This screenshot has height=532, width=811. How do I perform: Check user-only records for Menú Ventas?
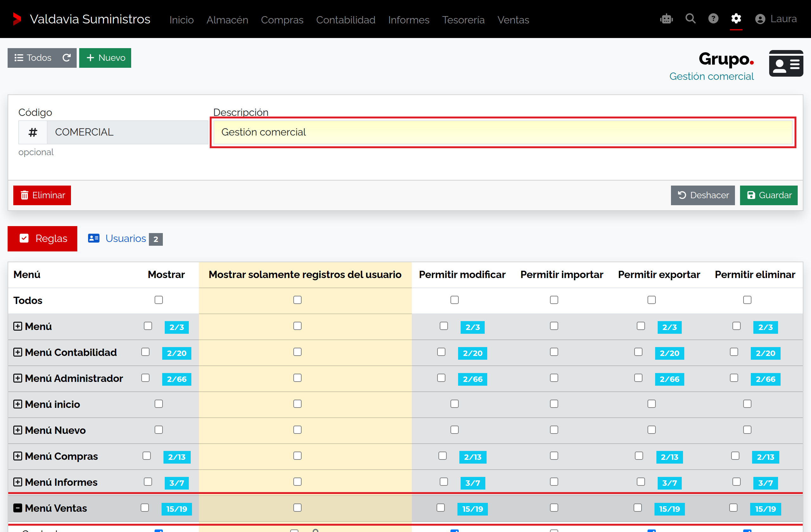297,508
